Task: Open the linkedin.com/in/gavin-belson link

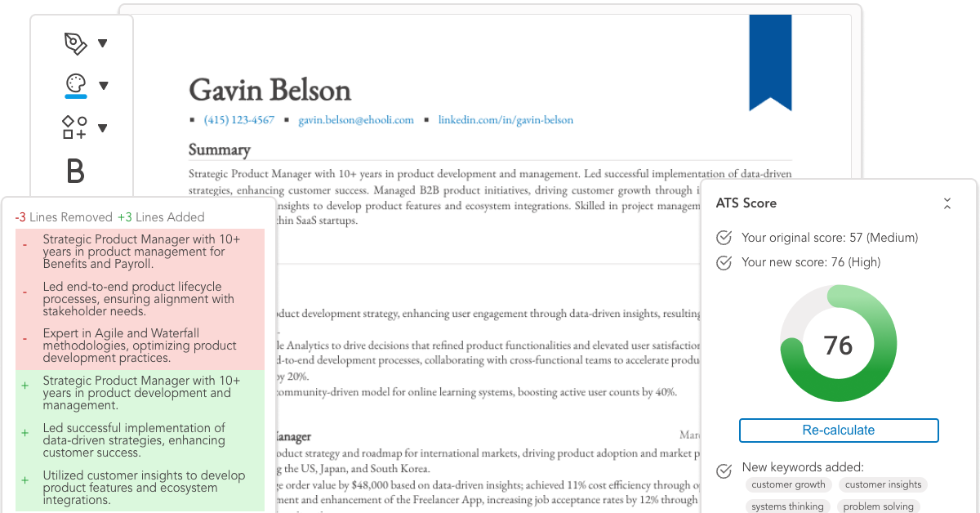Action: [x=506, y=120]
